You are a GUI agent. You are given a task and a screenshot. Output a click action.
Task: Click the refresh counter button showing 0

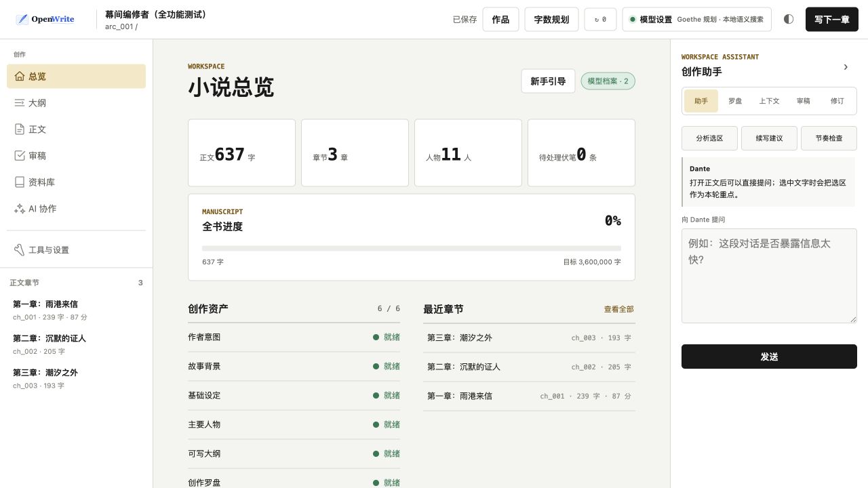click(600, 20)
